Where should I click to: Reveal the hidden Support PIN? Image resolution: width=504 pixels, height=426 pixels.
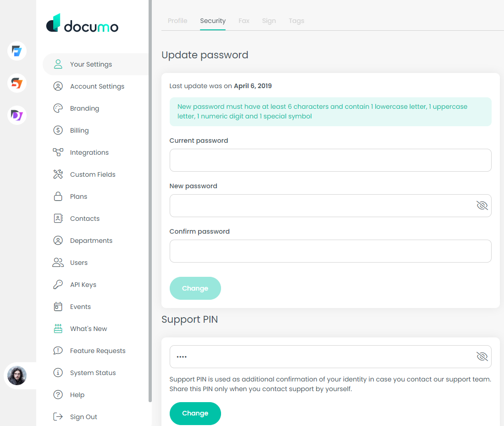coord(482,357)
